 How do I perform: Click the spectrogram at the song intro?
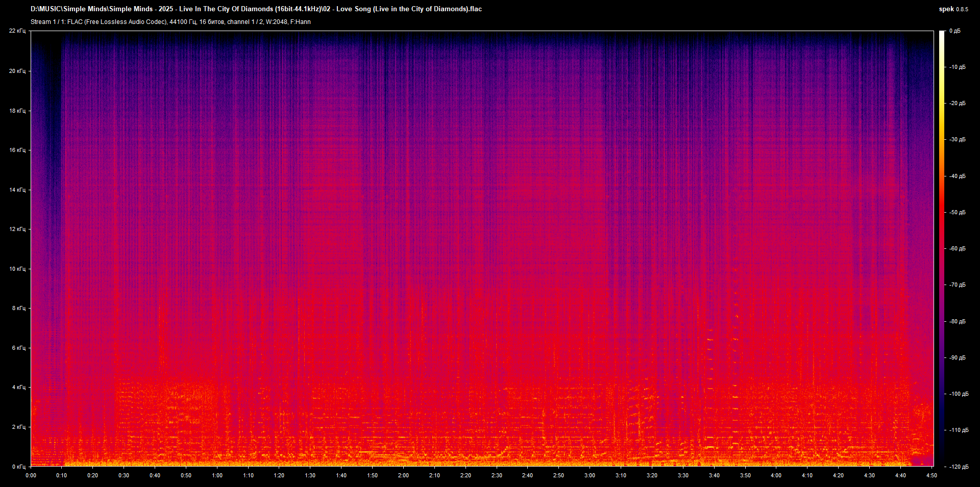[46, 255]
